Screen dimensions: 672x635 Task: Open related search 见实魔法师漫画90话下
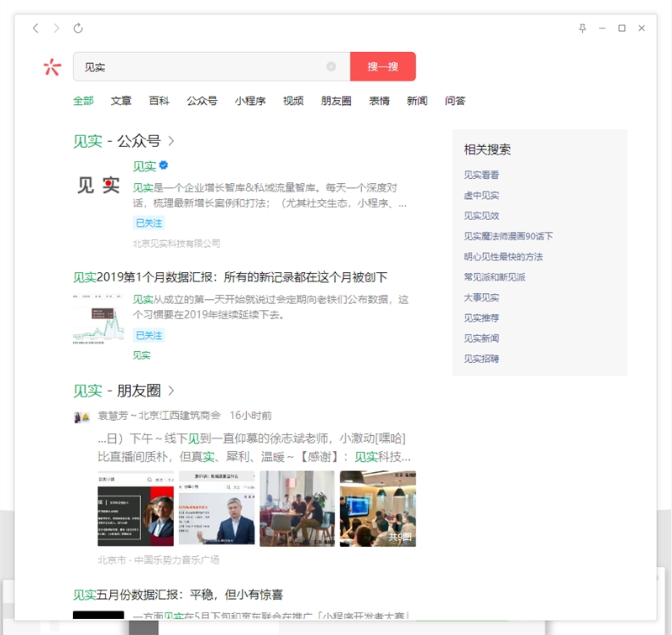[x=508, y=236]
